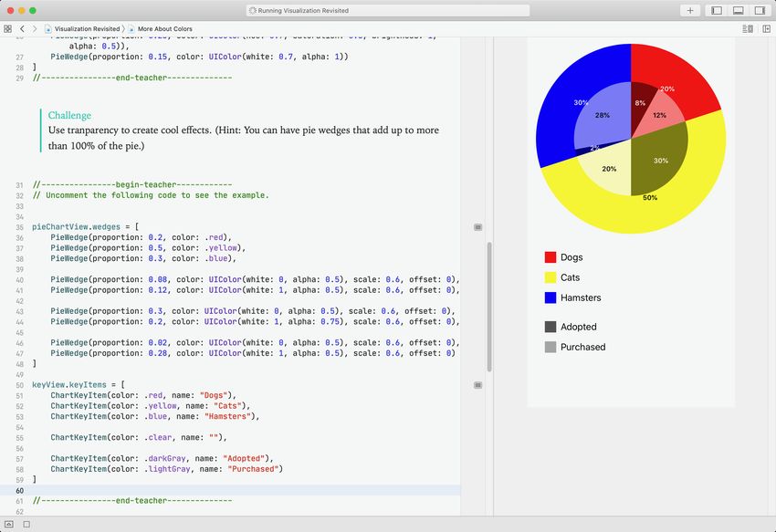Click proportion value 0.08 on line 40

pyautogui.click(x=158, y=279)
